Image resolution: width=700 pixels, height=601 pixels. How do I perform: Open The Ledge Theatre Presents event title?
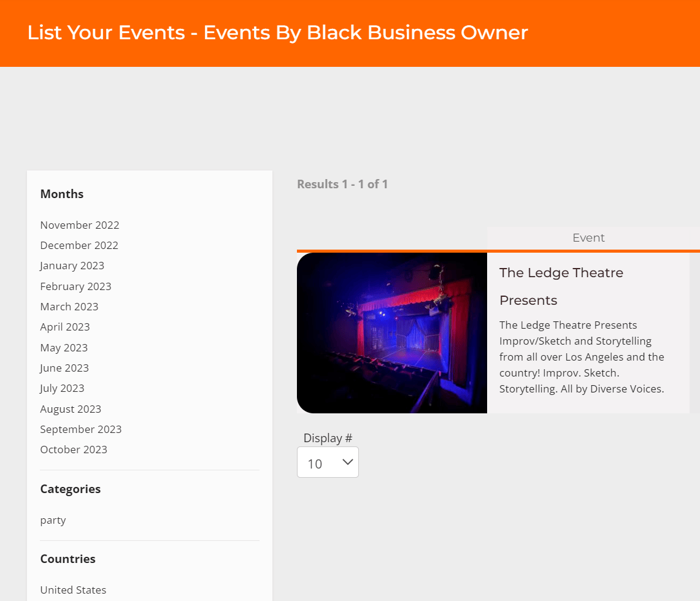[561, 286]
